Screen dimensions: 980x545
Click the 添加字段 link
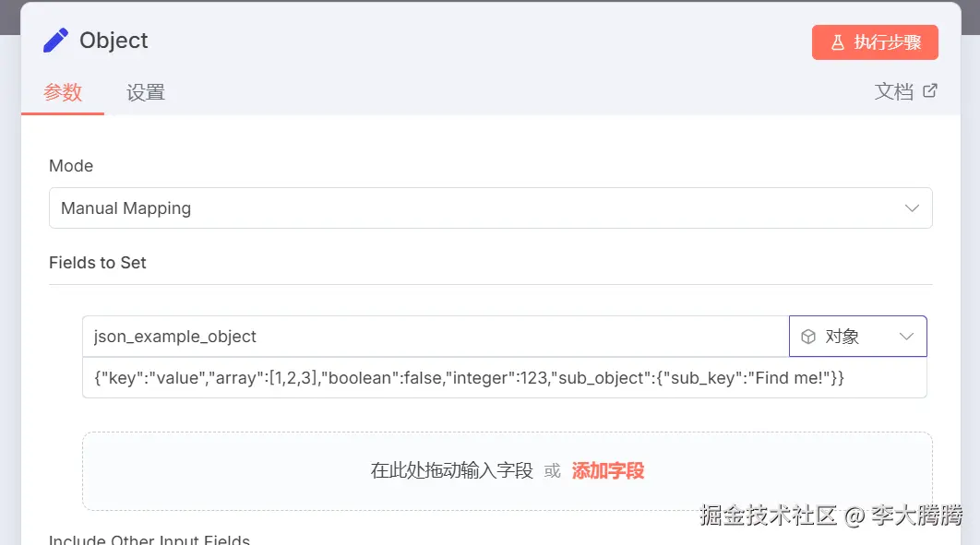607,470
